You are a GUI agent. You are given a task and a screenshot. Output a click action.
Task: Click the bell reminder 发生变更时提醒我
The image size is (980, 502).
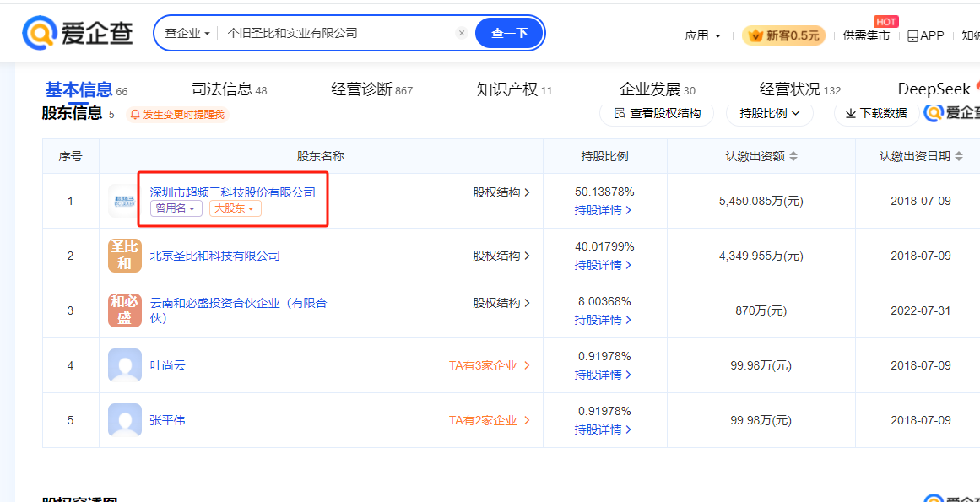pyautogui.click(x=177, y=114)
